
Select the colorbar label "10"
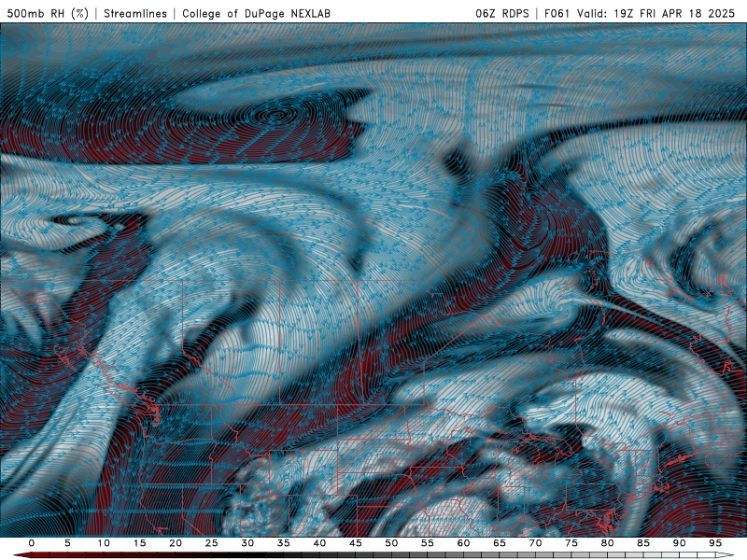pos(104,543)
